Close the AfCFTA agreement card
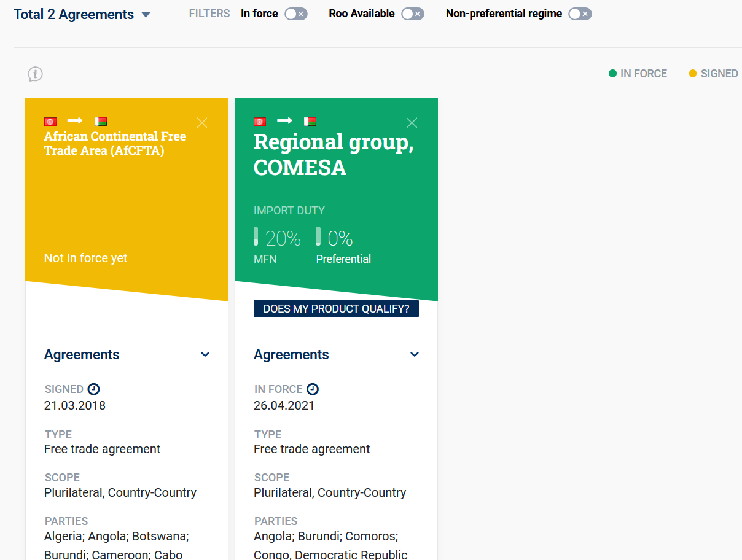 [202, 123]
